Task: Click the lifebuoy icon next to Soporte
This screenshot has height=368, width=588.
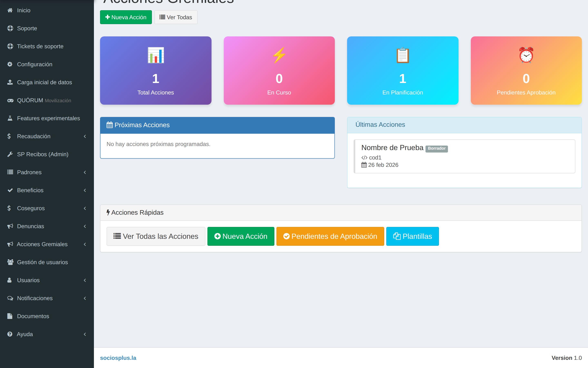Action: pyautogui.click(x=10, y=28)
